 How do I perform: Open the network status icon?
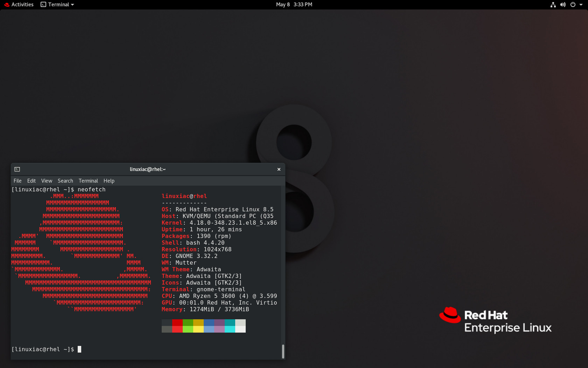pyautogui.click(x=553, y=5)
